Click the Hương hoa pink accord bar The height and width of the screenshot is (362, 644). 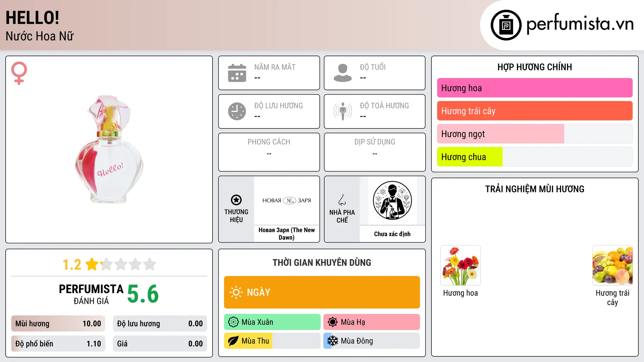click(x=535, y=88)
